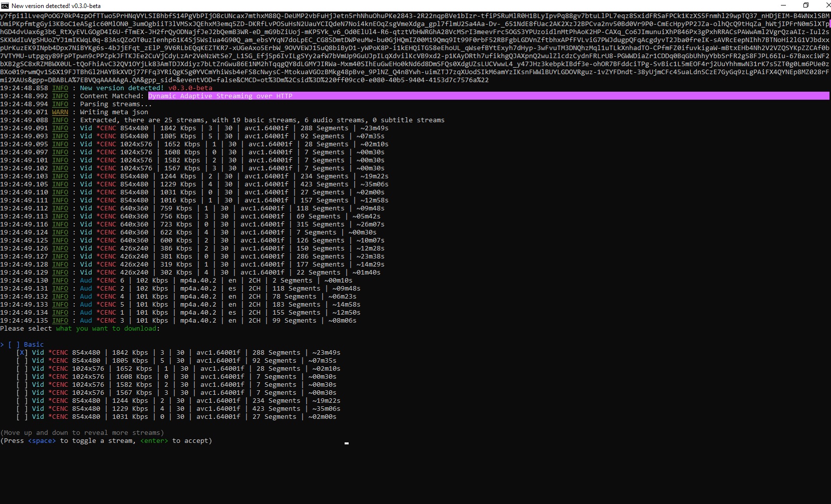Click the log line with 302 Kbps video stream
This screenshot has width=831, height=504.
tap(190, 273)
